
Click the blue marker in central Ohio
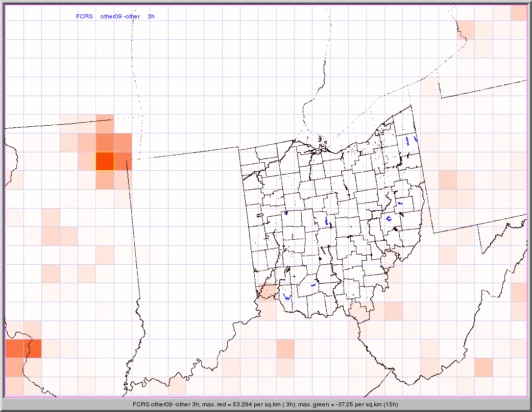327,221
